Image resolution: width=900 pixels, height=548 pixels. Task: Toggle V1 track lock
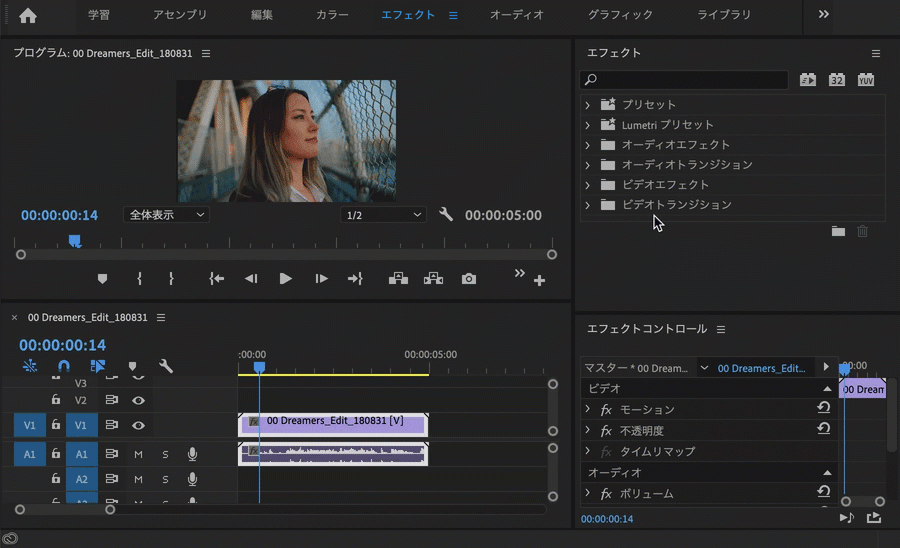click(x=56, y=425)
